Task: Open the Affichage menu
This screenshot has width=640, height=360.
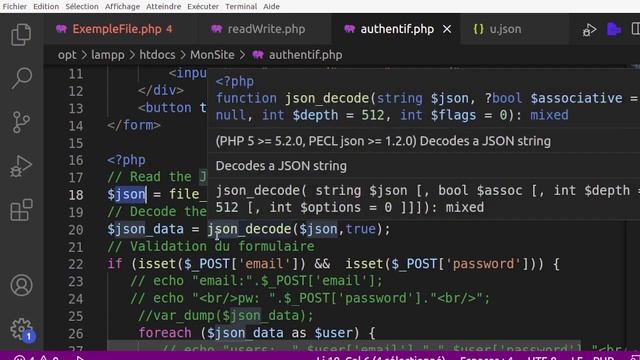Action: click(x=122, y=7)
